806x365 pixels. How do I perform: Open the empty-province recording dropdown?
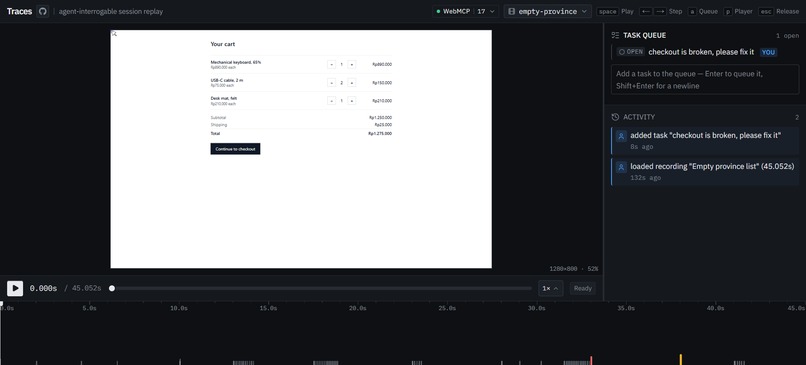tap(547, 11)
